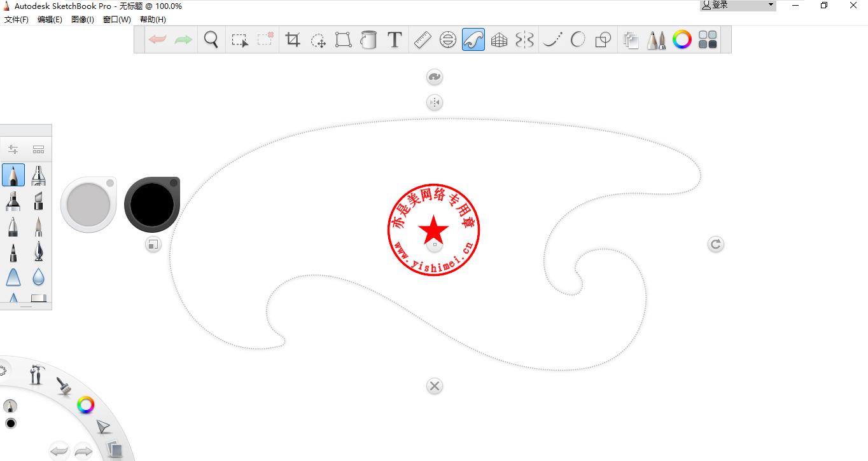Close the French curve with X button

[435, 386]
